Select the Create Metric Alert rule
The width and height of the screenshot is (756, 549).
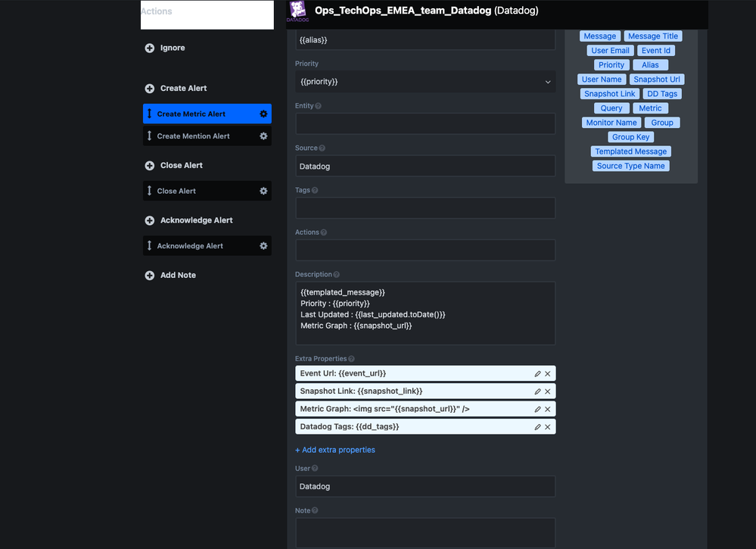point(207,114)
